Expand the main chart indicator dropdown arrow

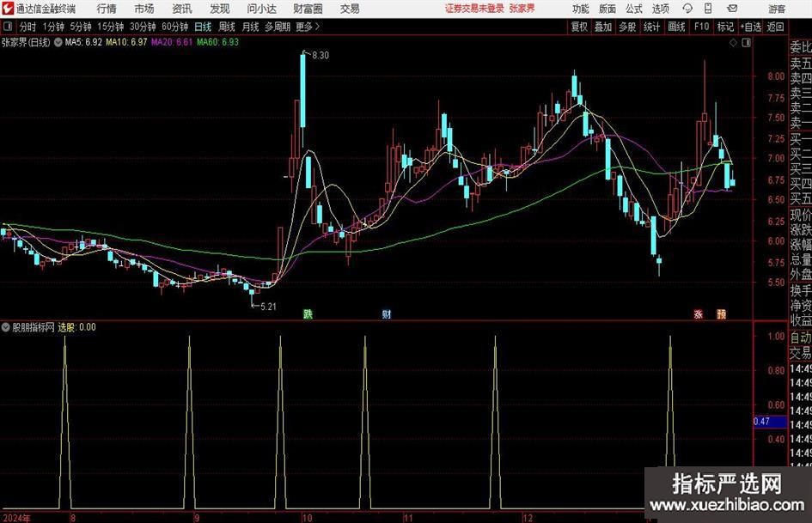pos(58,42)
